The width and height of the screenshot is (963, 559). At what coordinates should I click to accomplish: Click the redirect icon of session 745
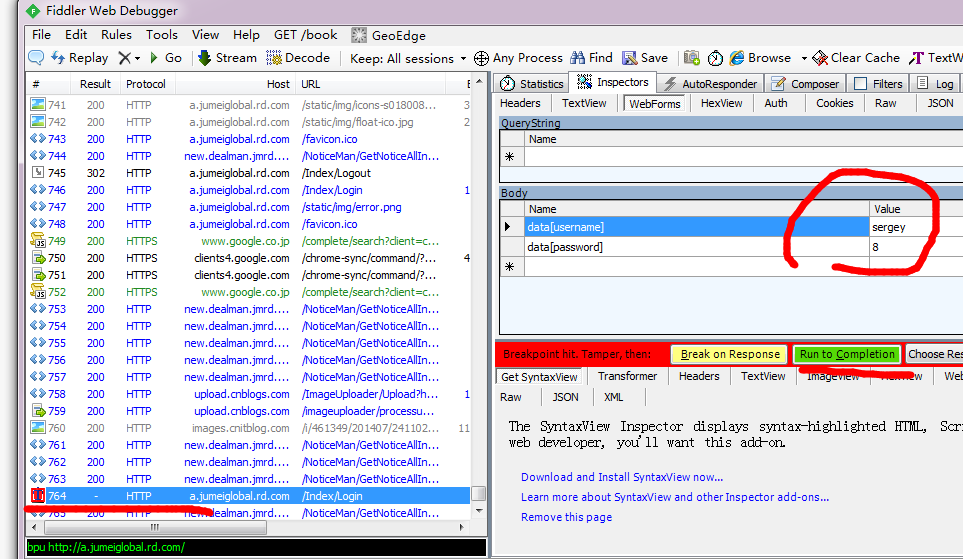pos(38,173)
